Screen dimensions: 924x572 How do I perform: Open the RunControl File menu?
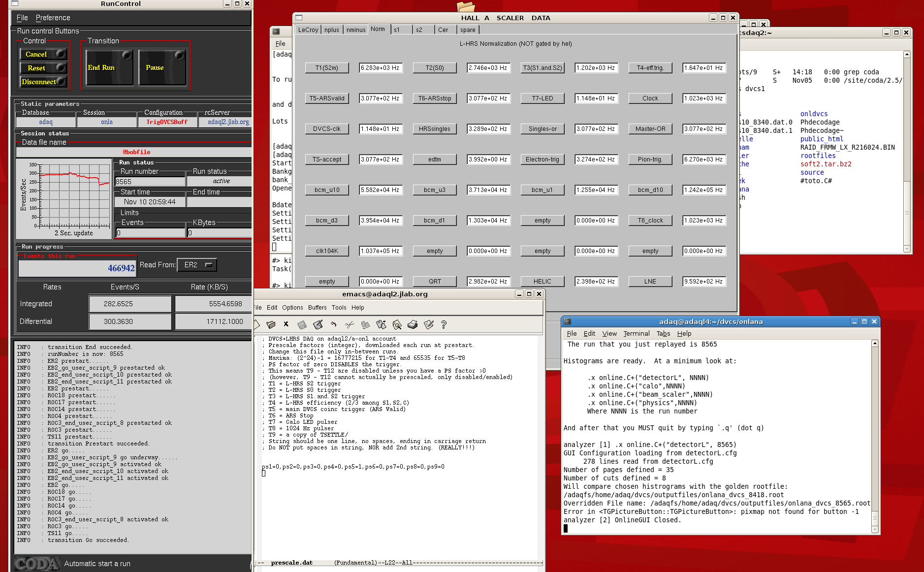(22, 18)
